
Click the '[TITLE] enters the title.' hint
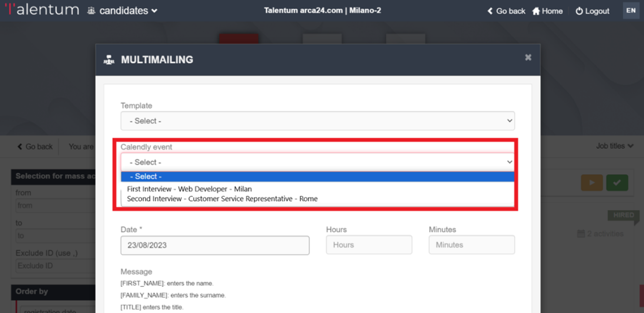152,308
